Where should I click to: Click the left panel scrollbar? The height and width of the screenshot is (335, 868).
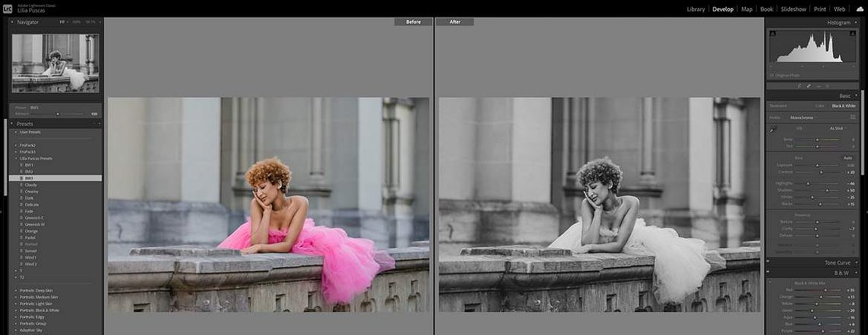(5, 157)
